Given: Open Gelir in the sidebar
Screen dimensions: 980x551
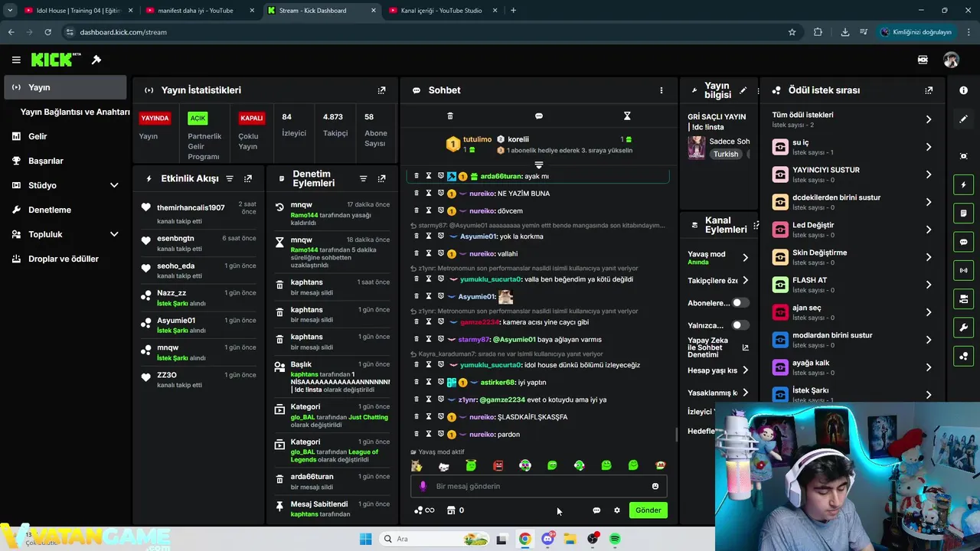Looking at the screenshot, I should 65,136.
